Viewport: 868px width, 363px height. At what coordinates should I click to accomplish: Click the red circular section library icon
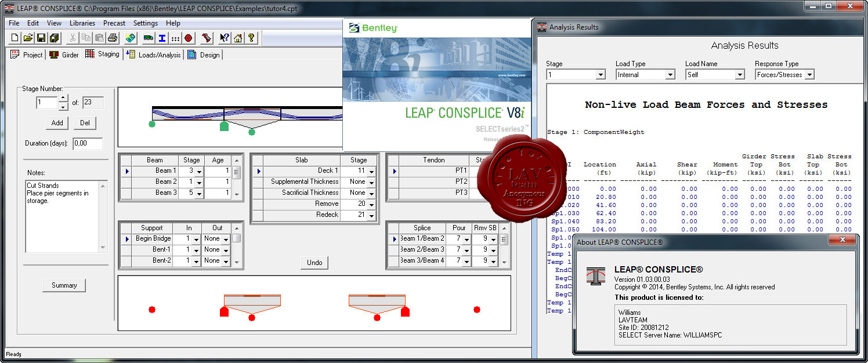point(188,38)
